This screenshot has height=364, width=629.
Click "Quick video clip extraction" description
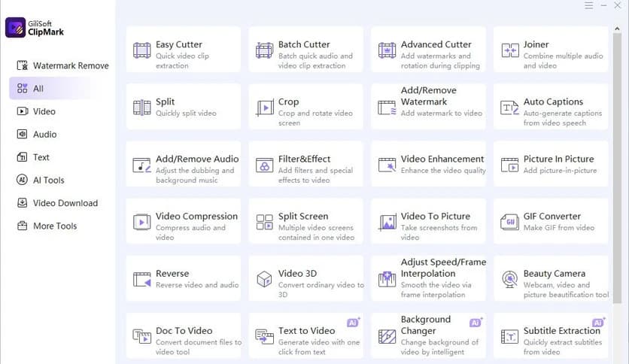pos(183,61)
